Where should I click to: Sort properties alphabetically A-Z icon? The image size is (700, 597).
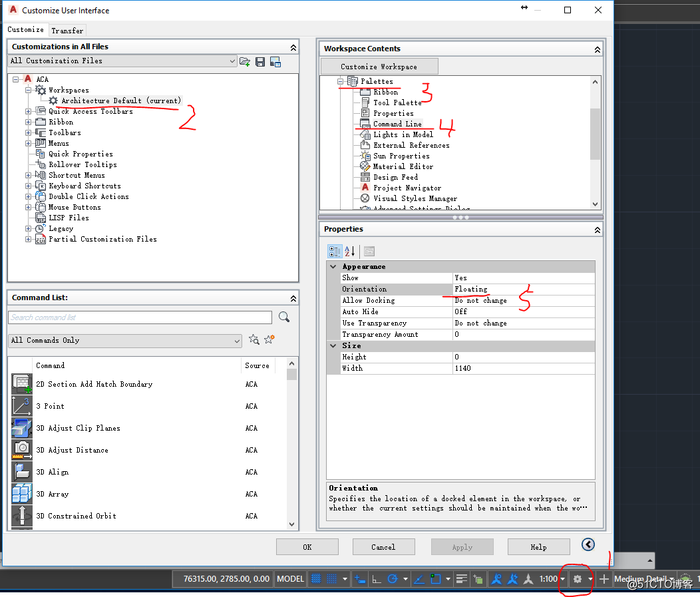click(349, 252)
